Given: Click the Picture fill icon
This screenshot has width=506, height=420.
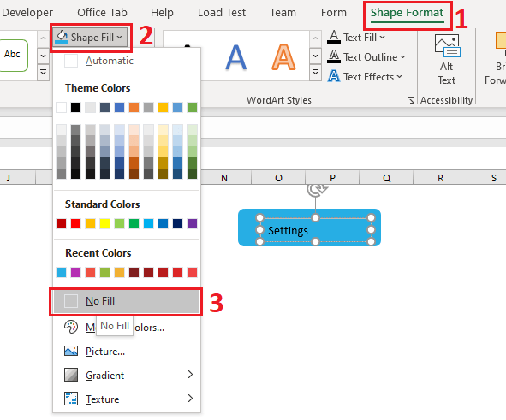Looking at the screenshot, I should pyautogui.click(x=71, y=351).
